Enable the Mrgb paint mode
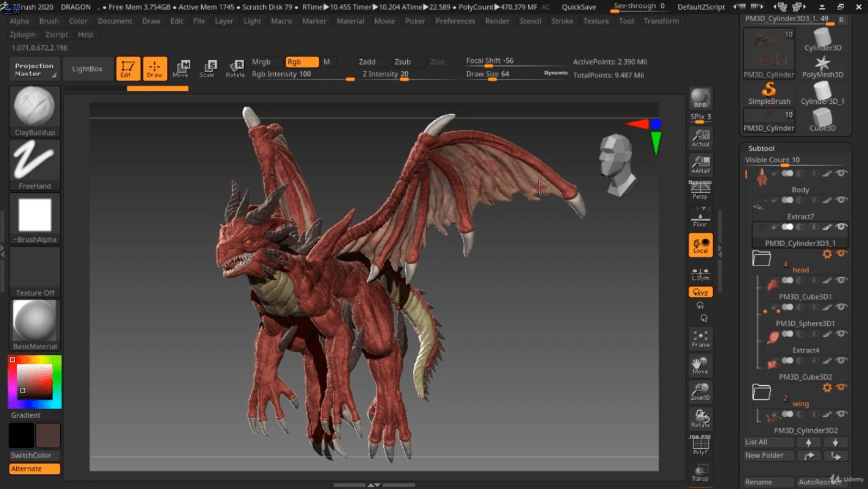Screen dimensions: 868x489 [x=266, y=62]
